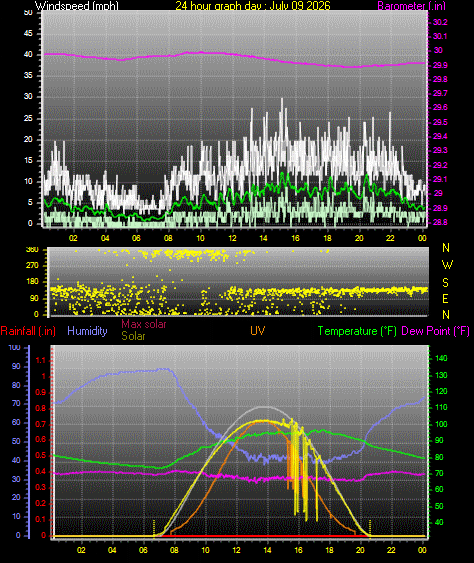Click the Solar legend label
The image size is (474, 563).
(133, 336)
